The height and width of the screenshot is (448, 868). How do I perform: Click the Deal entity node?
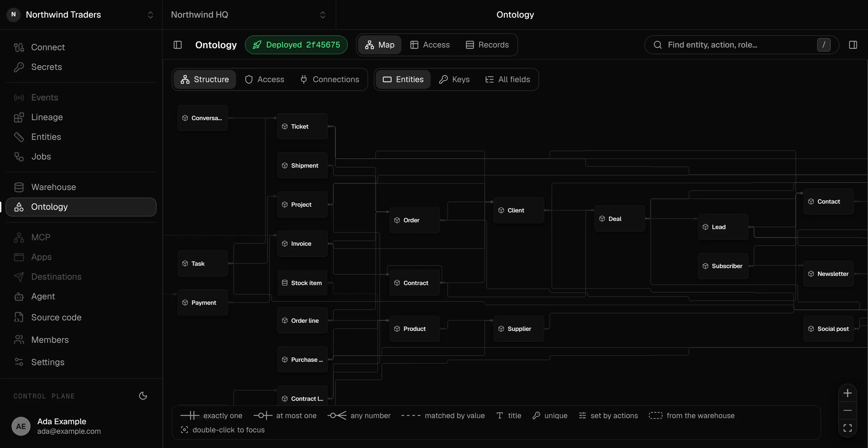[x=620, y=219]
